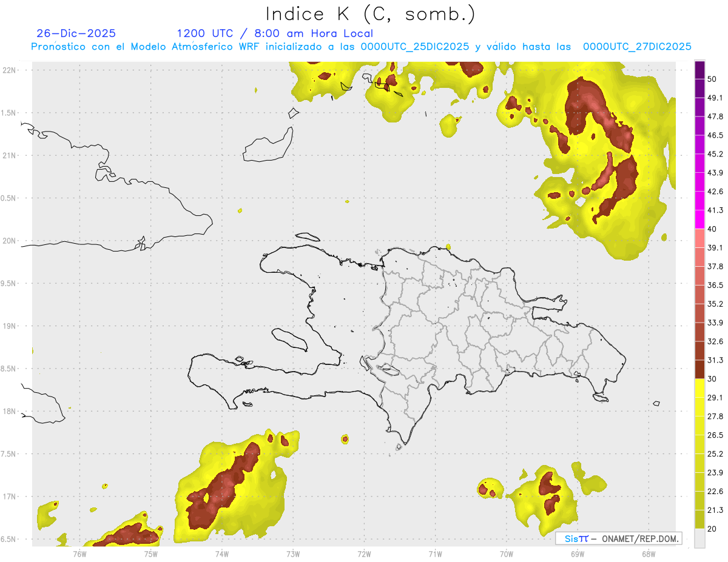This screenshot has height=562, width=728.
Task: Click the "20N" latitude label
Action: coord(8,241)
